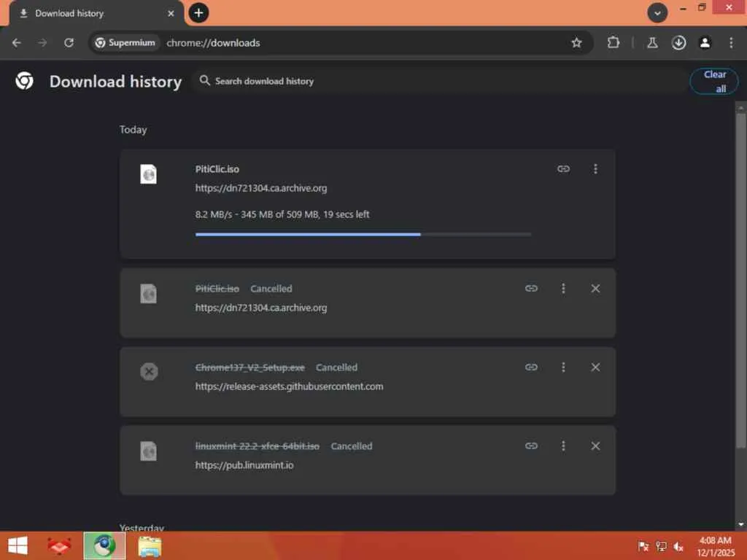747x560 pixels.
Task: Open the Windows Start button
Action: 18,545
